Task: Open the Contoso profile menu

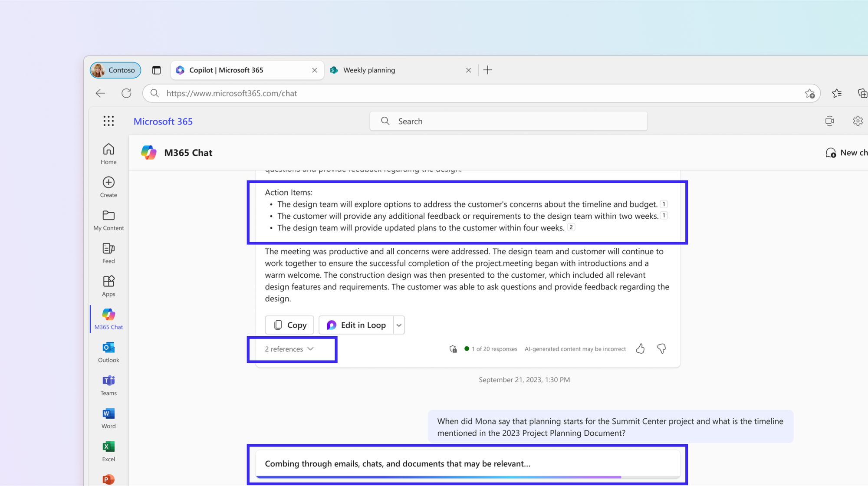Action: click(115, 70)
